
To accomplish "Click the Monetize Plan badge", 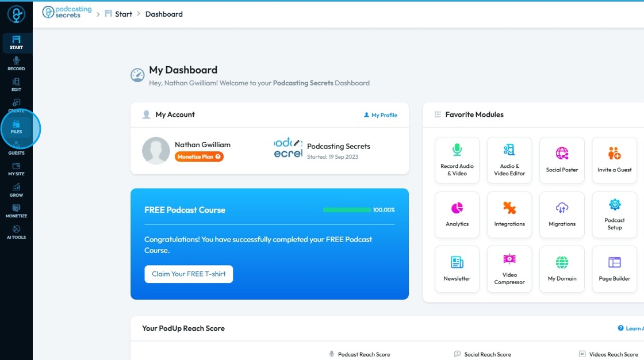I will [x=199, y=156].
